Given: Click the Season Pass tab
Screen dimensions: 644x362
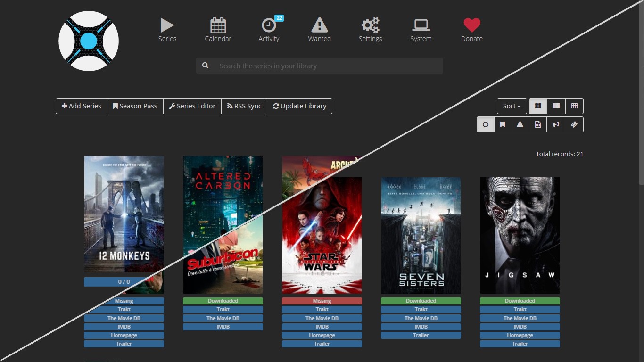Looking at the screenshot, I should (x=135, y=106).
